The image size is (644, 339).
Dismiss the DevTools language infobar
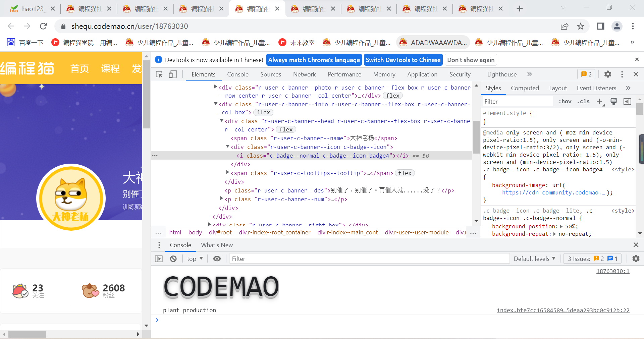point(637,59)
